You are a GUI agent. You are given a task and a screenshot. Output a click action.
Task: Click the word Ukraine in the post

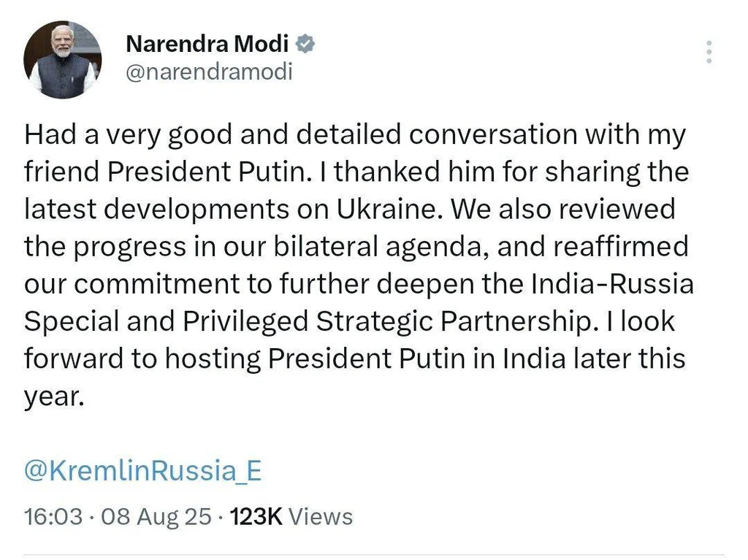click(387, 209)
